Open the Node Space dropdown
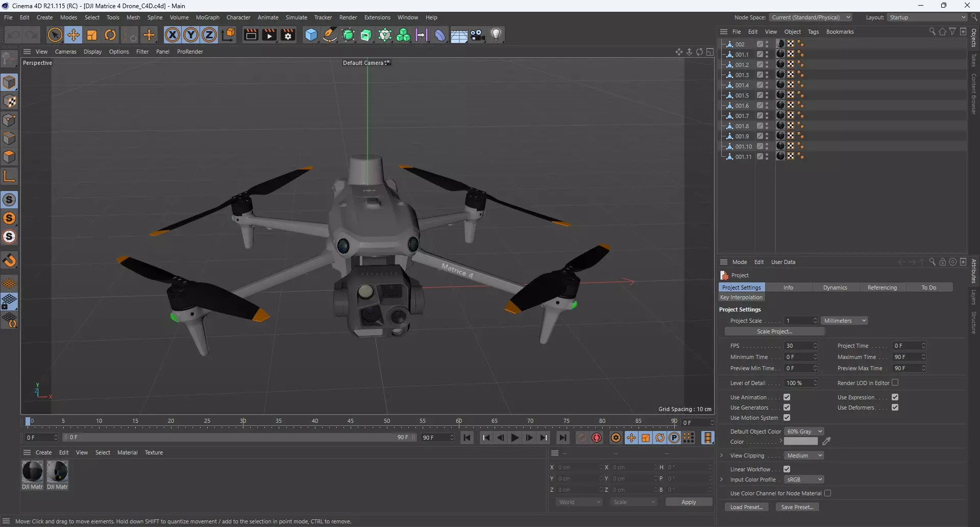 tap(811, 17)
